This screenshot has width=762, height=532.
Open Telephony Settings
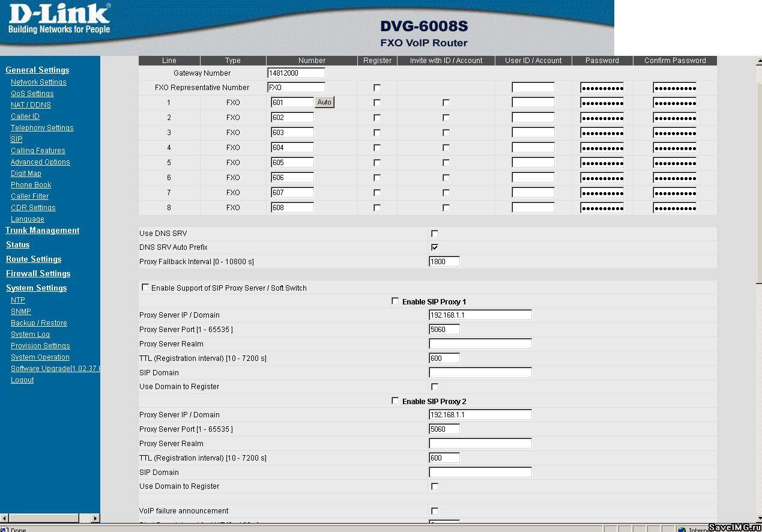(x=42, y=128)
